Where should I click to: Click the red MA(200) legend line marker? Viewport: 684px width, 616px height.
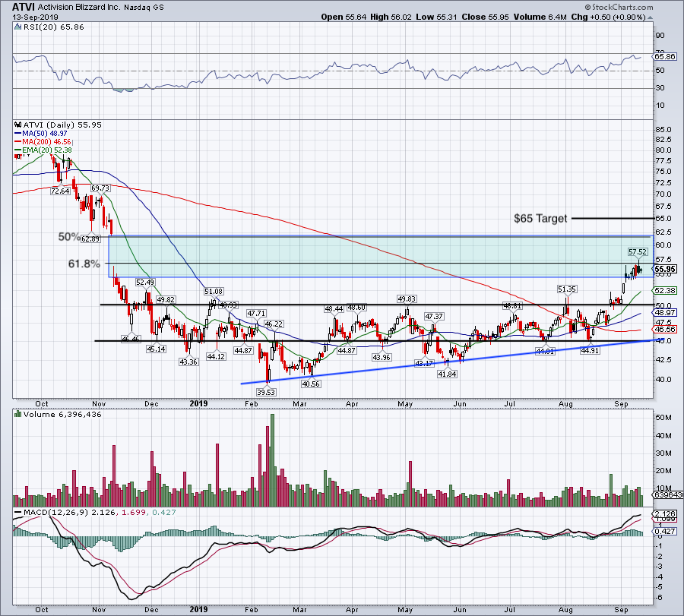coord(18,142)
